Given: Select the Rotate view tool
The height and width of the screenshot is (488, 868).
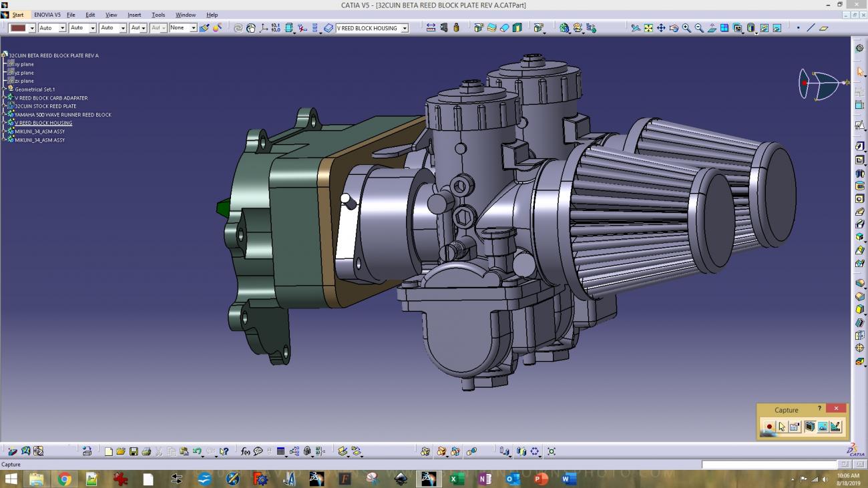Looking at the screenshot, I should pos(674,28).
